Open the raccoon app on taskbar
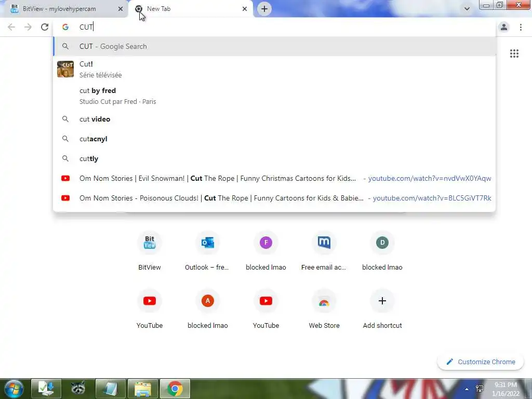This screenshot has width=532, height=399. (78, 389)
